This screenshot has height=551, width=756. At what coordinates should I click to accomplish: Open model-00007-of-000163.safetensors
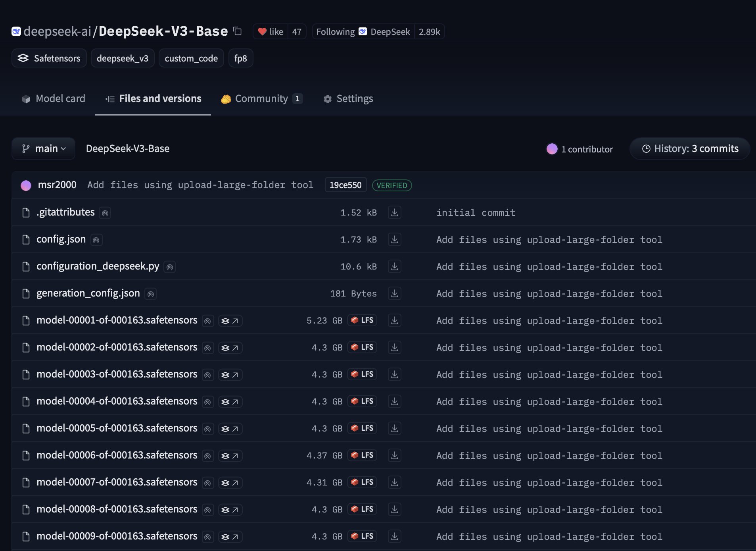(117, 482)
